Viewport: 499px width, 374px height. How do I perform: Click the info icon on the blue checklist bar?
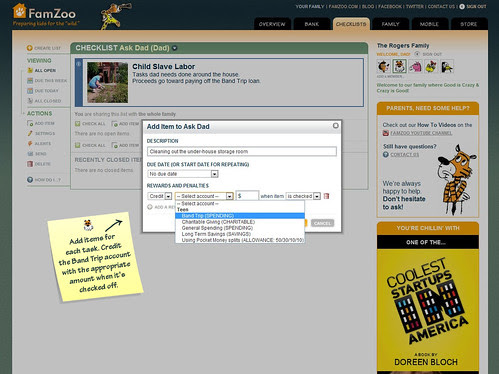click(x=79, y=64)
